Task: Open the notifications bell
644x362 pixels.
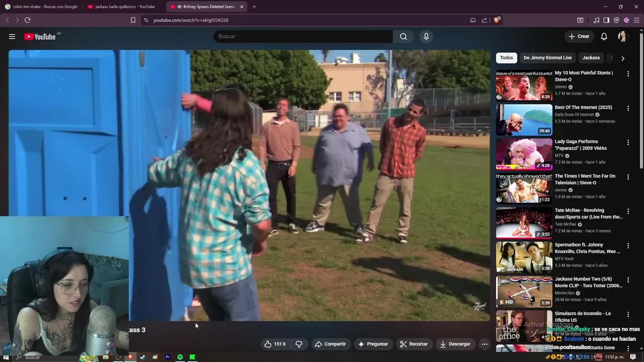Action: pyautogui.click(x=604, y=36)
